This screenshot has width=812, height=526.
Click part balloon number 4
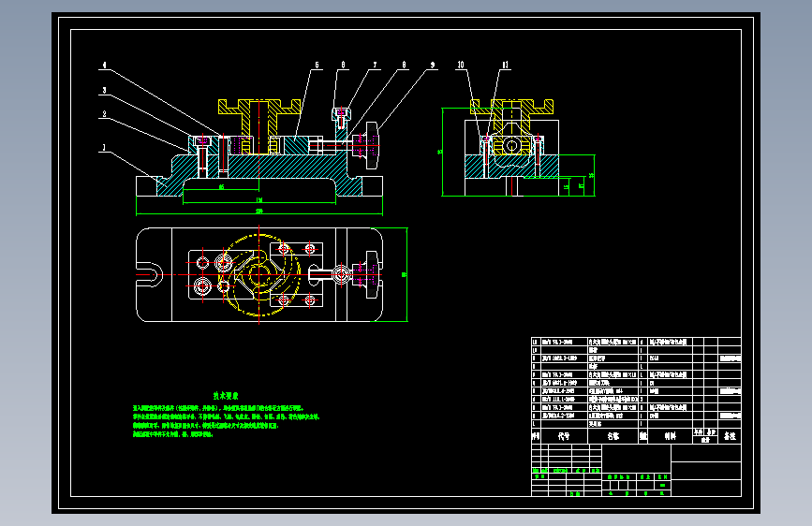pyautogui.click(x=104, y=66)
